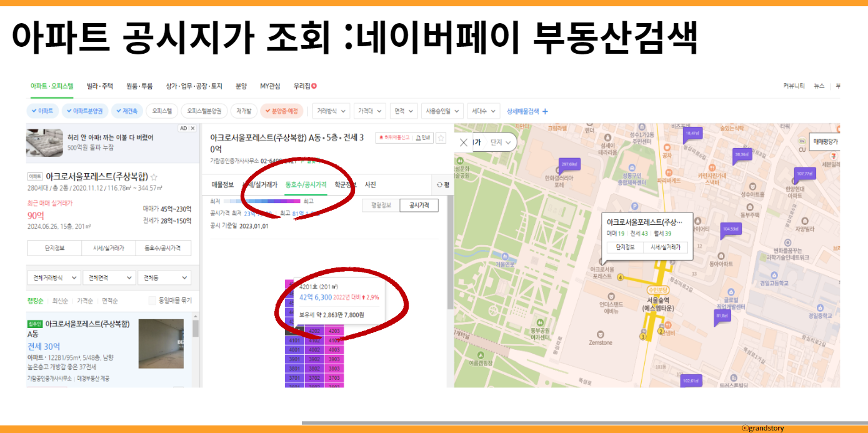Screen dimensions: 868x433
Task: Expand the 전체동 dropdown
Action: point(164,277)
